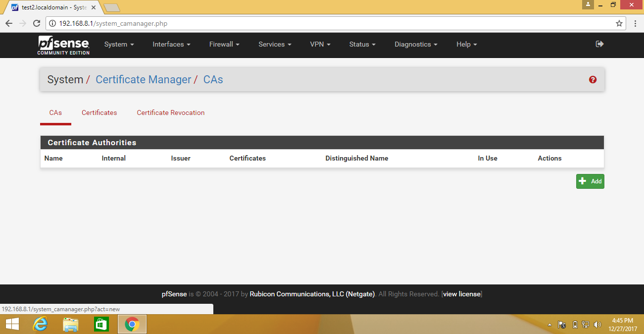Switch to the Certificates tab

(x=99, y=112)
